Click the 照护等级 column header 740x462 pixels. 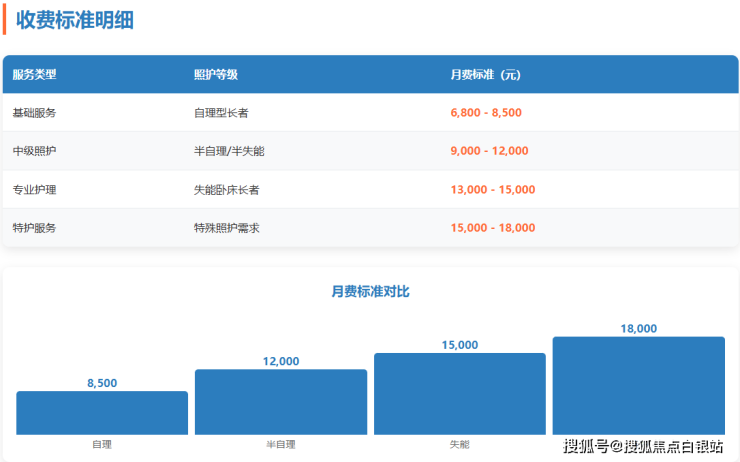tap(215, 75)
